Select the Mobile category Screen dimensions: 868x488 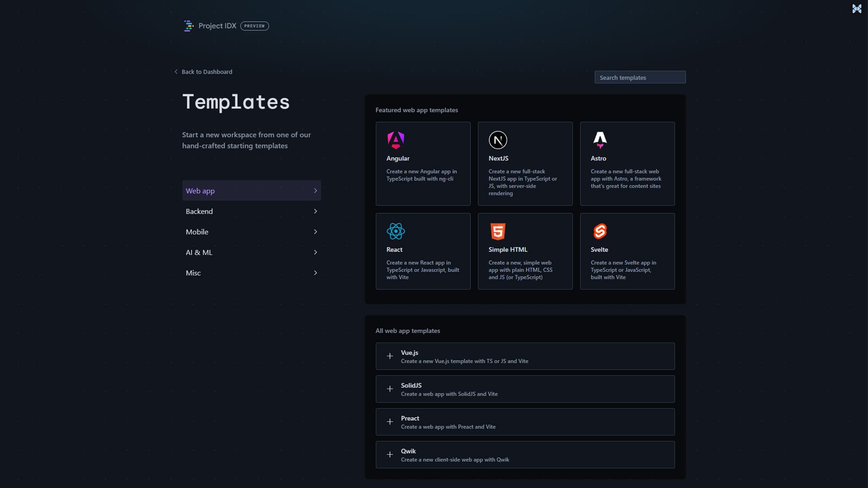coord(251,232)
